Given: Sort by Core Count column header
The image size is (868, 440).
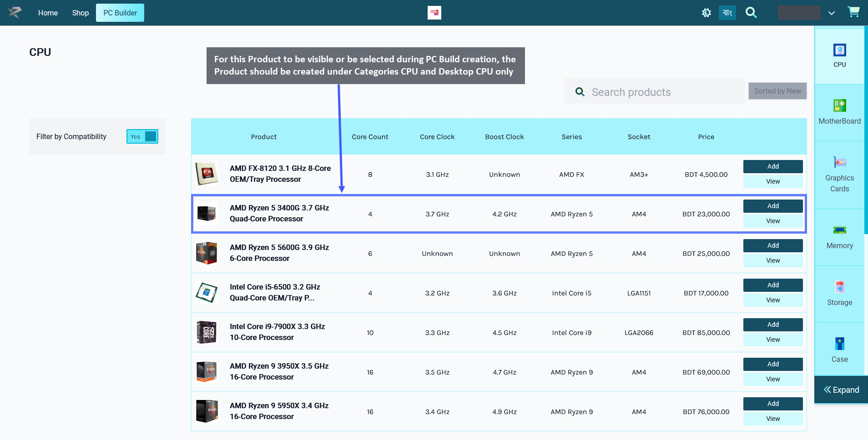Looking at the screenshot, I should click(370, 137).
